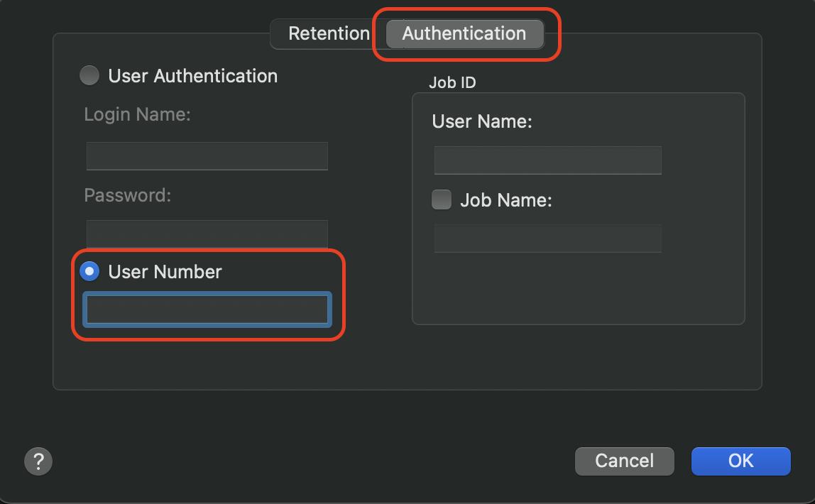Choose the User Number radio button
The width and height of the screenshot is (815, 504).
(x=89, y=271)
